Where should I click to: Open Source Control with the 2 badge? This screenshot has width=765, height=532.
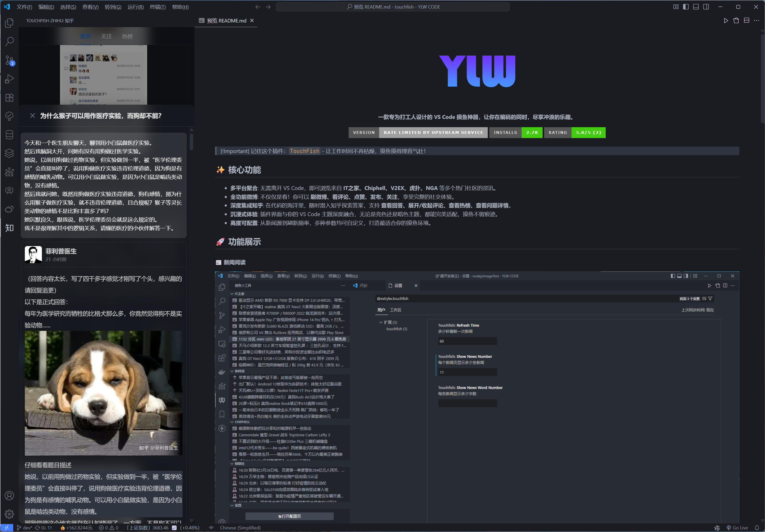(x=9, y=60)
